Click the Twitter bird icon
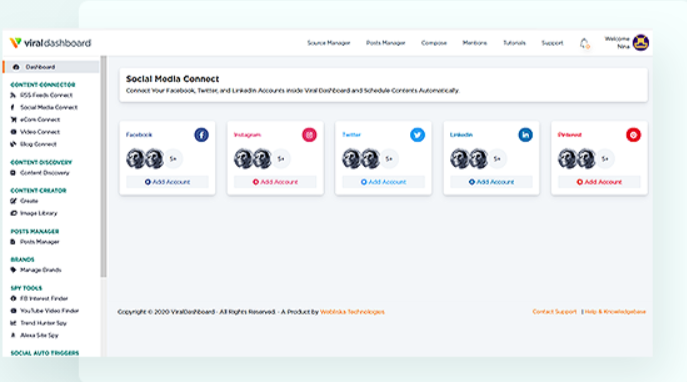Viewport: 687px width, 382px height. point(417,135)
